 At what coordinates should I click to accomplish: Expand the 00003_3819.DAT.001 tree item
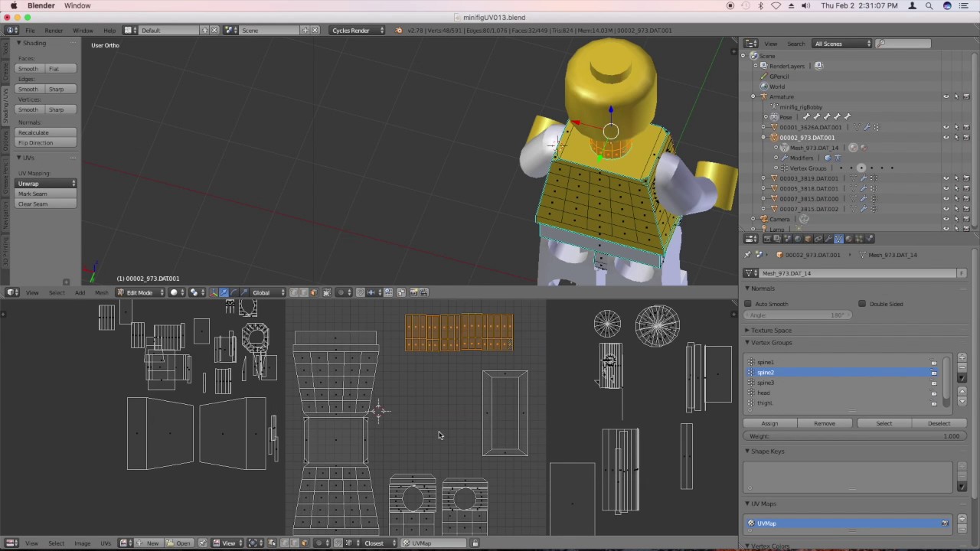pyautogui.click(x=764, y=178)
